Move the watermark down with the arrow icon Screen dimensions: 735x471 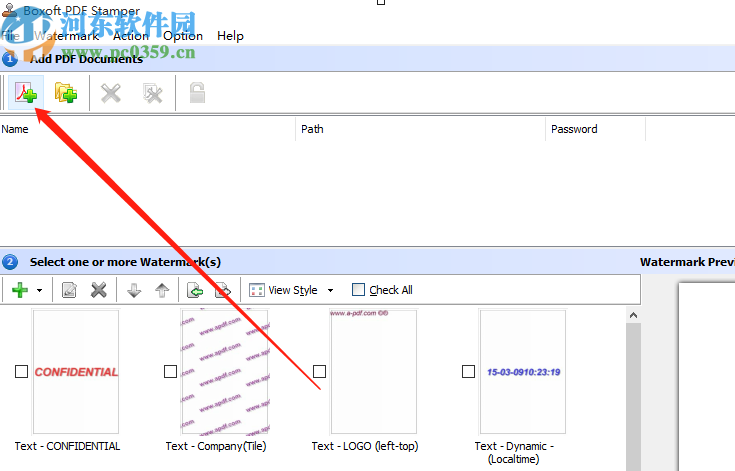pyautogui.click(x=134, y=290)
